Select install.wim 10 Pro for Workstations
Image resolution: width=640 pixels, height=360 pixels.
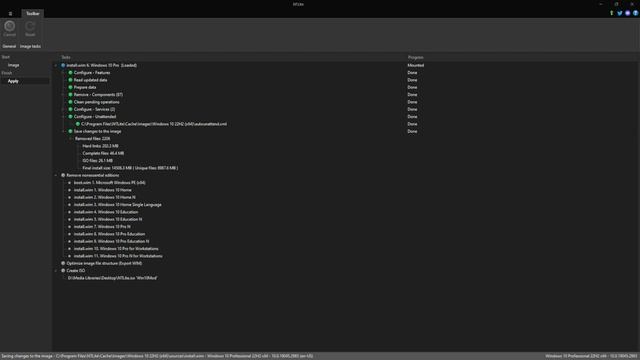coord(116,249)
